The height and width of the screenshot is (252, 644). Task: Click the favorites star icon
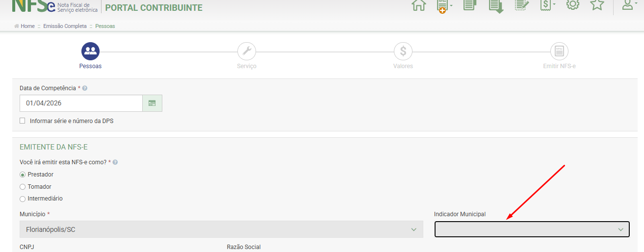pyautogui.click(x=597, y=4)
